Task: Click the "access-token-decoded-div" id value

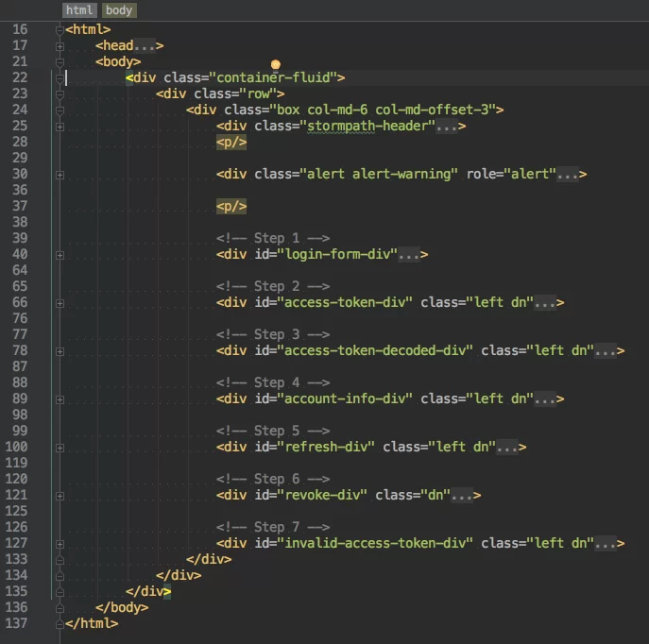Action: [x=375, y=350]
